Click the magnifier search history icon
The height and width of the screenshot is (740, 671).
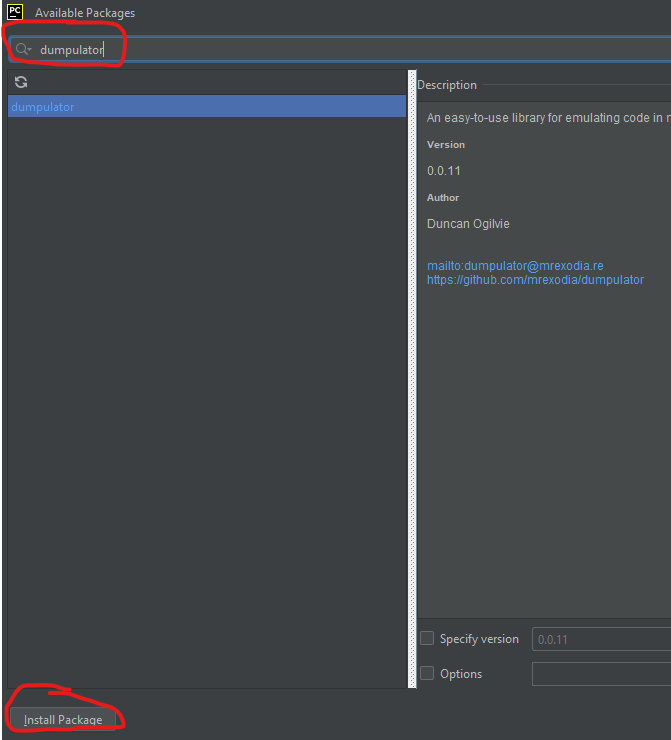(23, 49)
